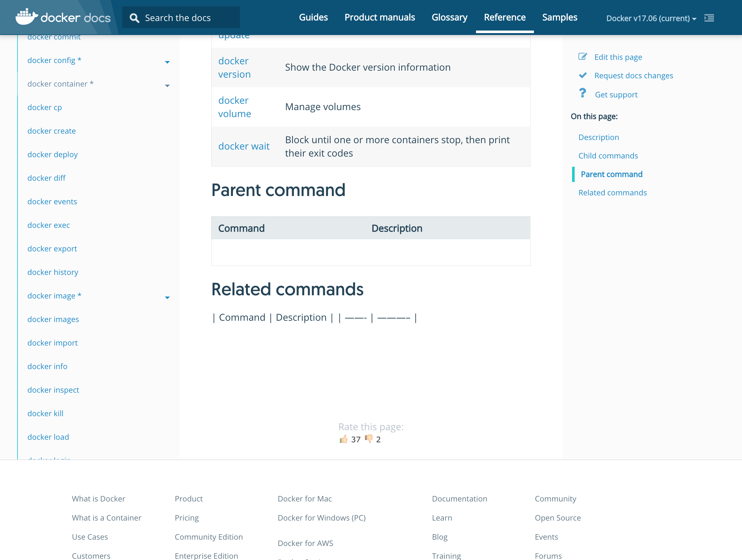Open docker container in sidebar
This screenshot has width=742, height=560.
pyautogui.click(x=60, y=84)
